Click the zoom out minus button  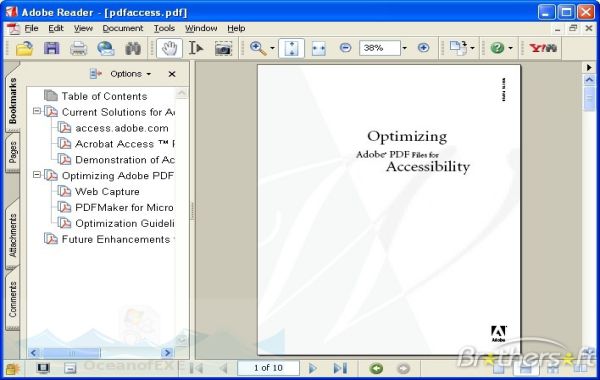tap(346, 48)
